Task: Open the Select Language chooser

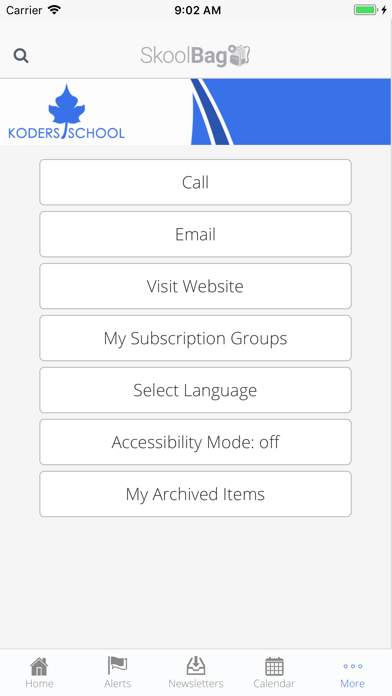Action: pos(195,390)
